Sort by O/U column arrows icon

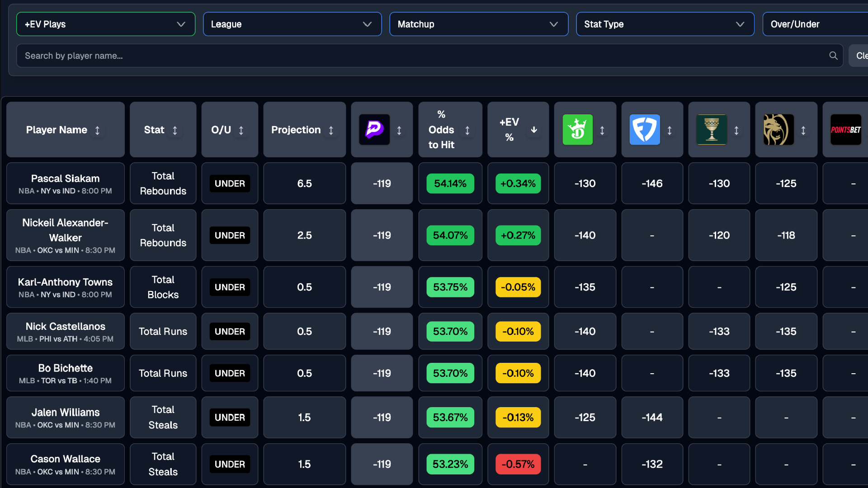[241, 130]
